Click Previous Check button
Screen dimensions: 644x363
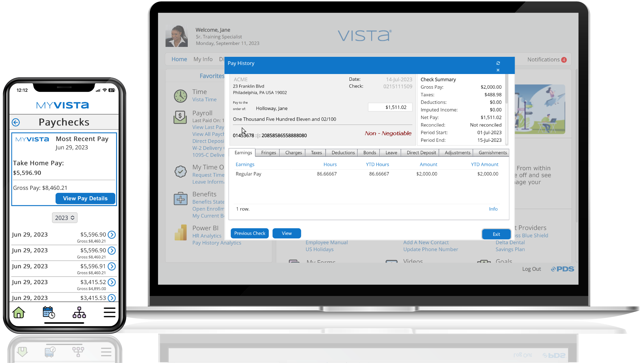[x=250, y=233]
